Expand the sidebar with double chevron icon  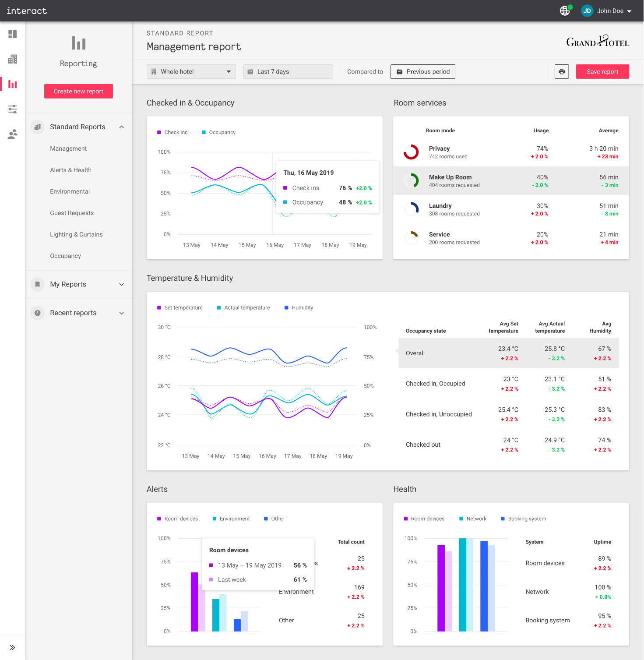(12, 647)
